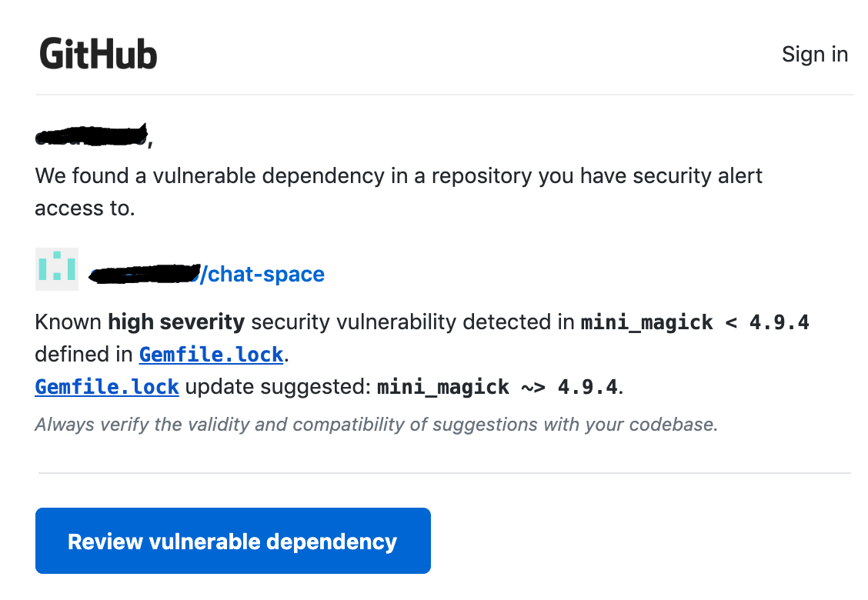Click the redacted username in the greeting
Image resolution: width=868 pixels, height=600 pixels.
point(91,137)
